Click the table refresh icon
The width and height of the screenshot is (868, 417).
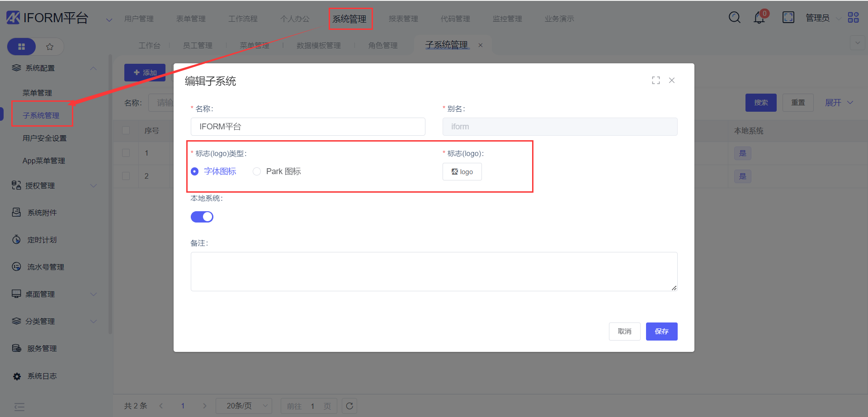click(349, 406)
